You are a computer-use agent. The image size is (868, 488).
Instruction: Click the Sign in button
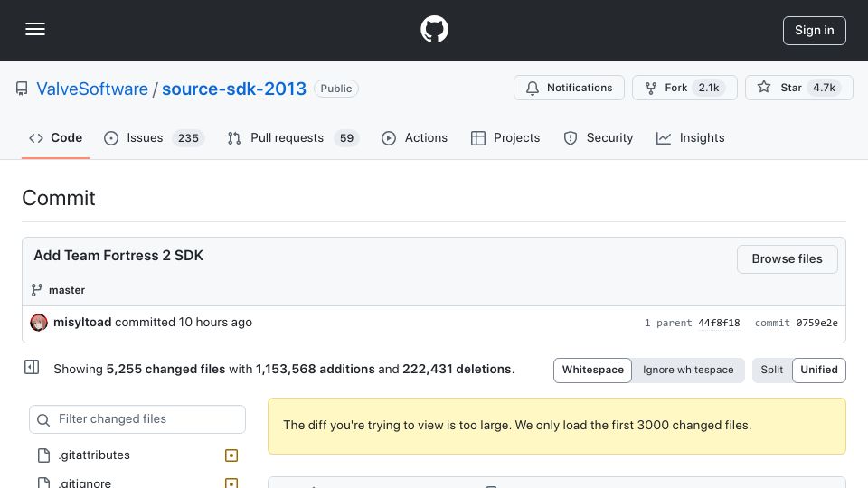(x=815, y=31)
